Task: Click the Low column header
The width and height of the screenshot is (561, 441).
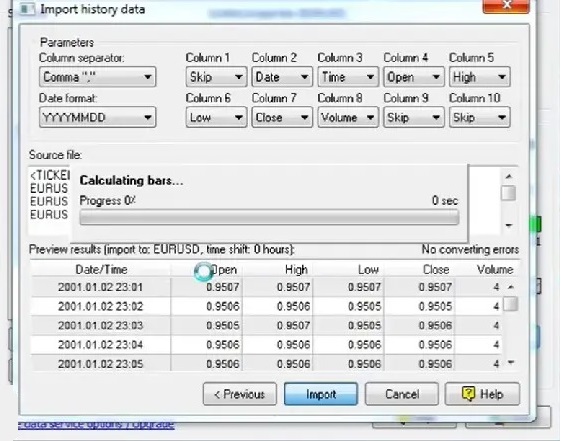Action: point(348,269)
